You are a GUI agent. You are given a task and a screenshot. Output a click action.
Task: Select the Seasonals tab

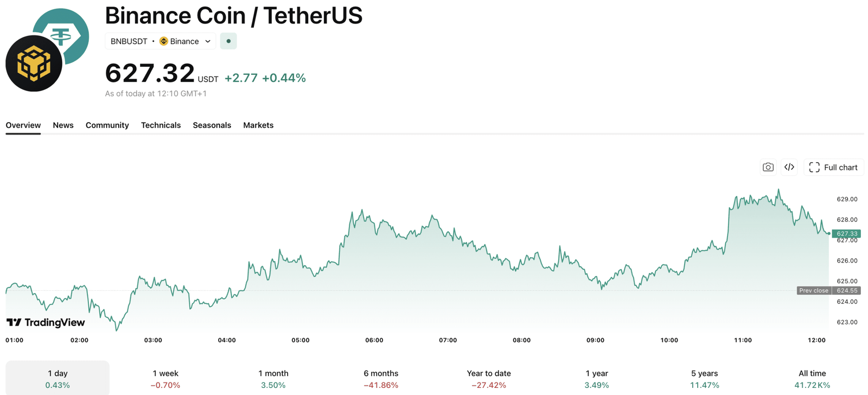click(x=212, y=125)
